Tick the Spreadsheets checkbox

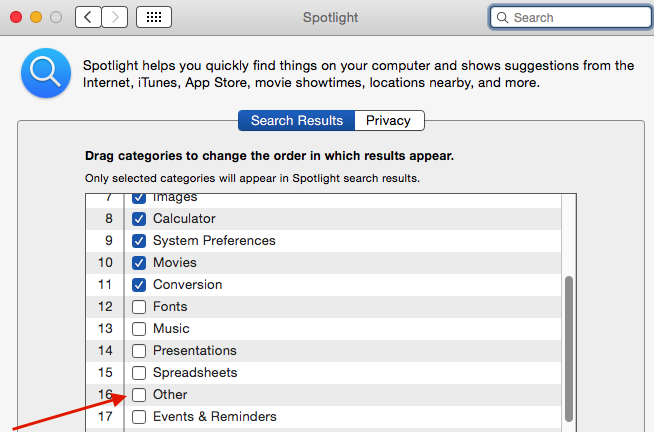click(139, 373)
